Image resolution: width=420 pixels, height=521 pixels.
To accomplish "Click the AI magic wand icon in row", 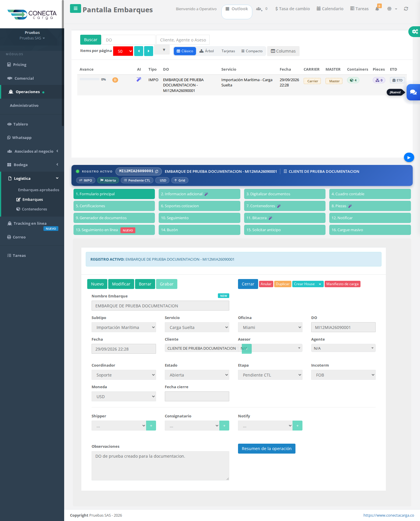I will point(139,79).
